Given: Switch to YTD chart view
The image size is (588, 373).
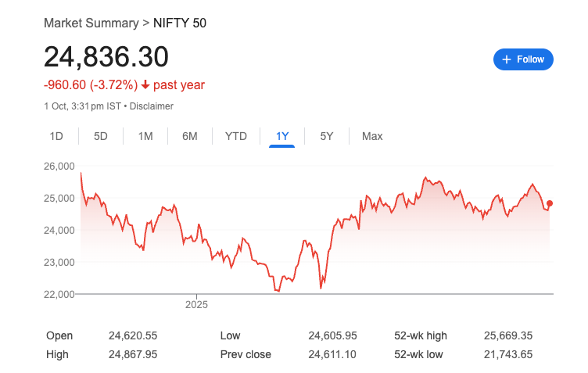Looking at the screenshot, I should (236, 136).
